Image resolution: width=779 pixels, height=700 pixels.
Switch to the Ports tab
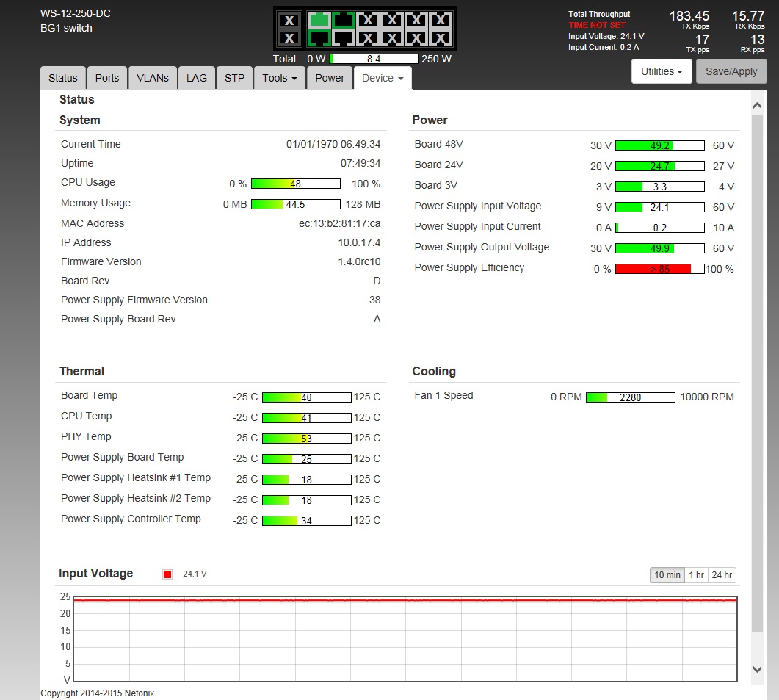click(x=107, y=78)
